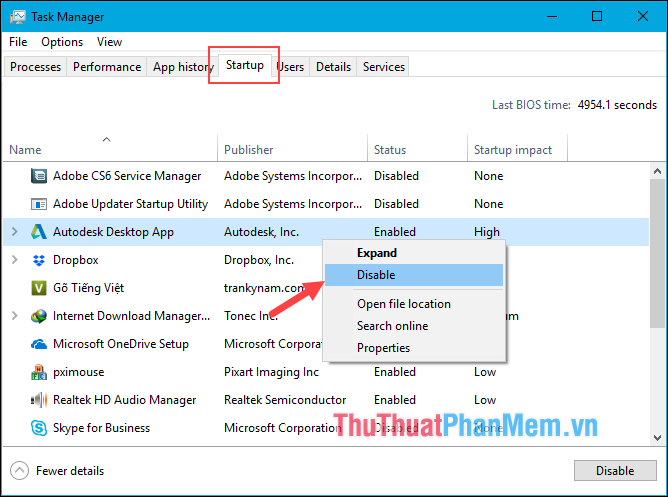Open the File menu

(x=18, y=42)
